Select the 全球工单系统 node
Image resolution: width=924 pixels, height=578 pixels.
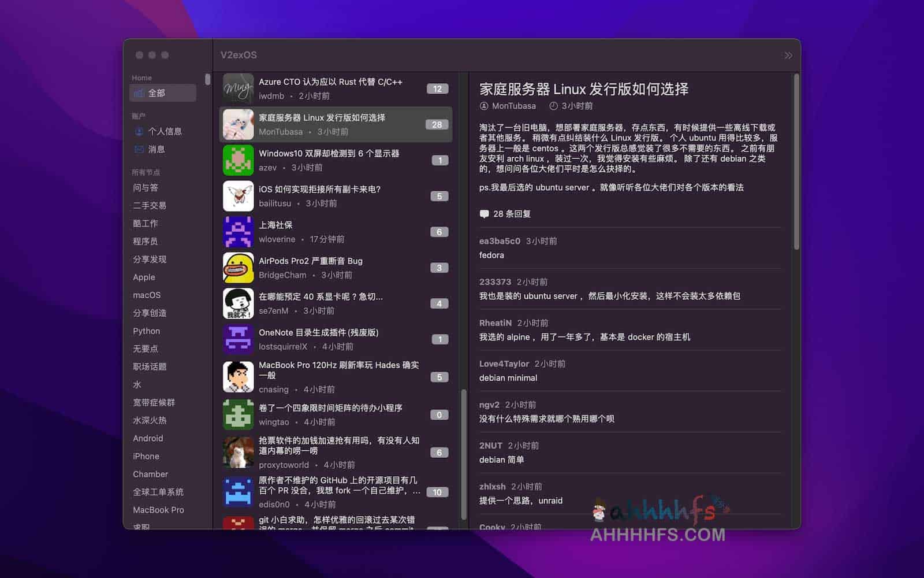[158, 492]
